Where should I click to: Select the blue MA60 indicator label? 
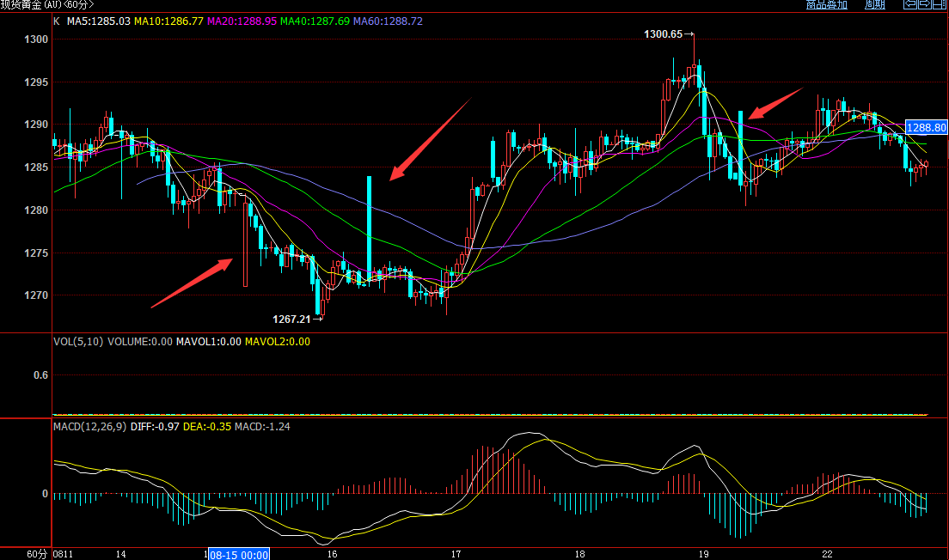point(389,21)
